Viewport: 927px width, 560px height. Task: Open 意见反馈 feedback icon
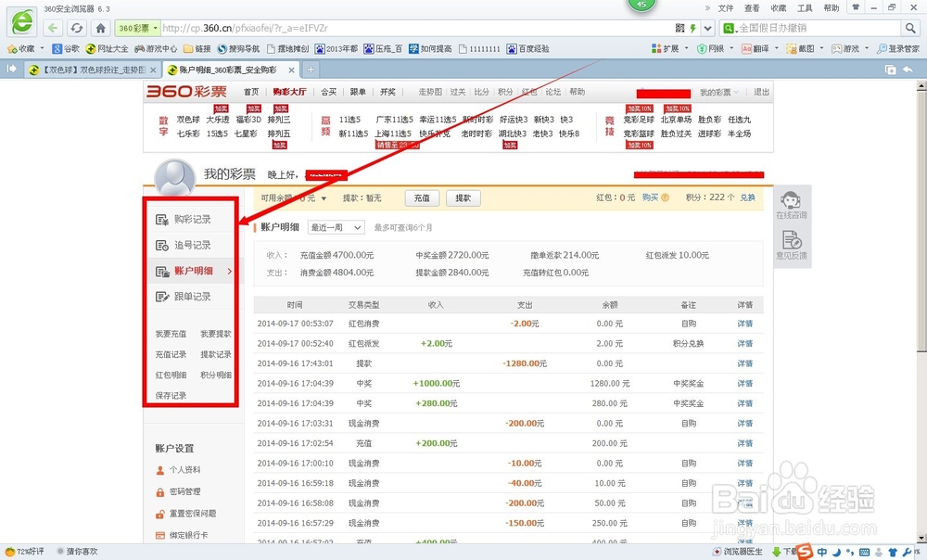click(791, 246)
